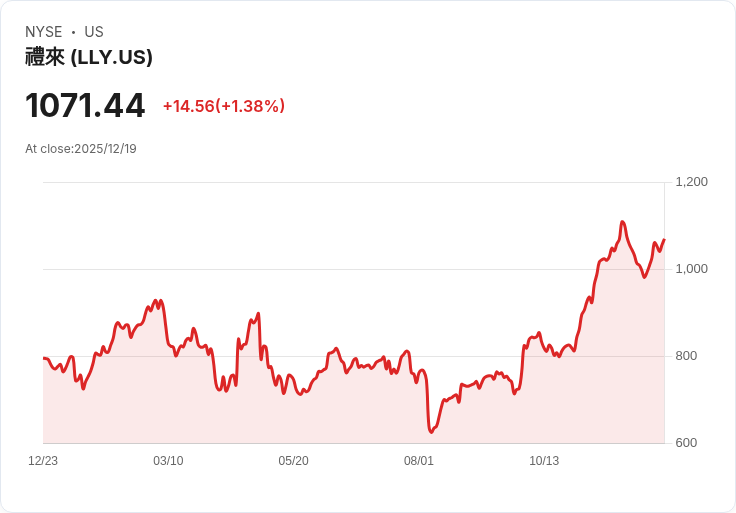Click the US market label
Screen dimensions: 736x513
pos(94,32)
